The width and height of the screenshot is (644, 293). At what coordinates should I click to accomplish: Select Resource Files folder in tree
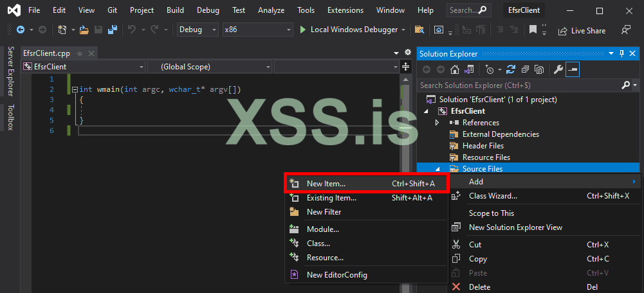486,157
